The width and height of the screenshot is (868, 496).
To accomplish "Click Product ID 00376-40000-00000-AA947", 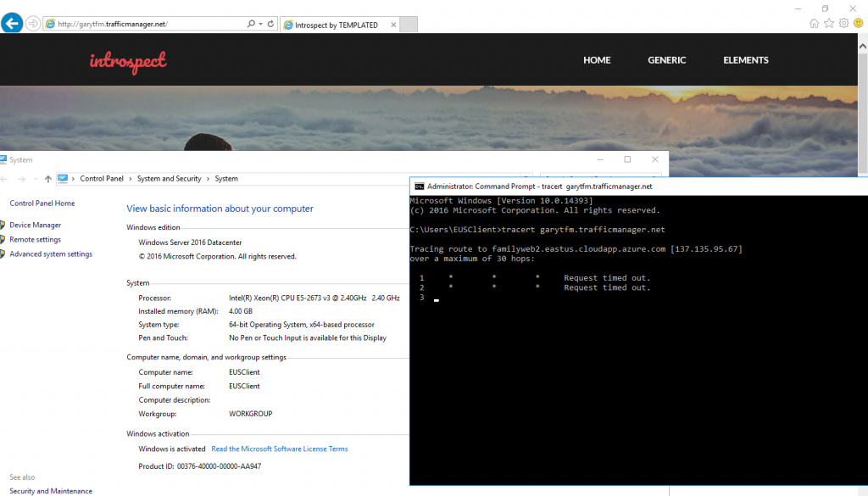I will click(x=200, y=466).
